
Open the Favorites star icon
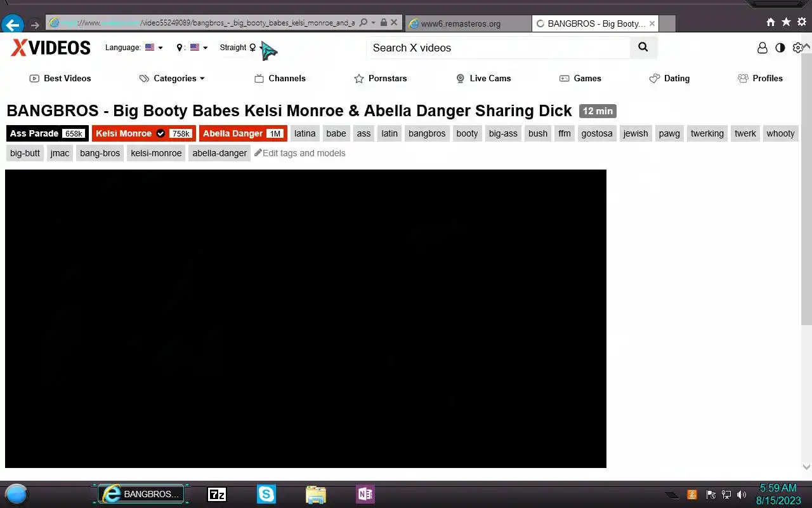pyautogui.click(x=786, y=22)
